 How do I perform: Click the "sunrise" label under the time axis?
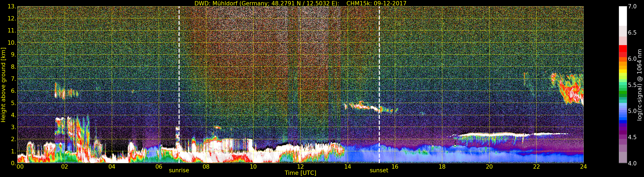tap(179, 171)
